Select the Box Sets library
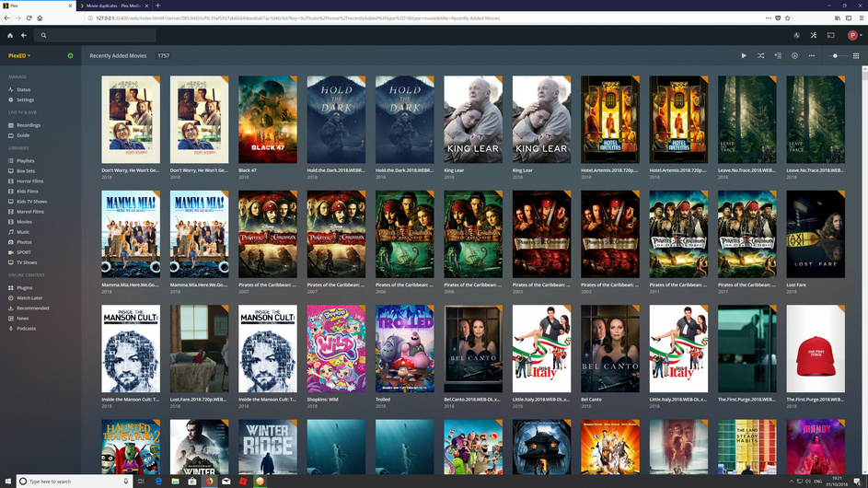 pos(26,171)
